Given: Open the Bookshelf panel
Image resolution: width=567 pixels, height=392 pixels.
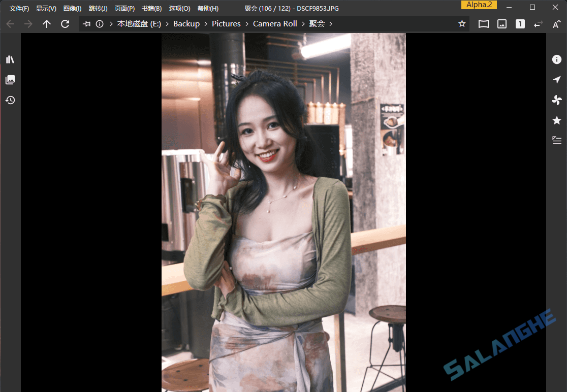Looking at the screenshot, I should tap(10, 59).
